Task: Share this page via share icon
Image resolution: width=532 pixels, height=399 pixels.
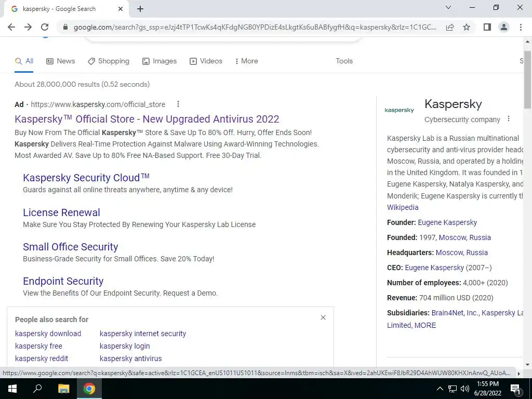Action: coord(450,27)
